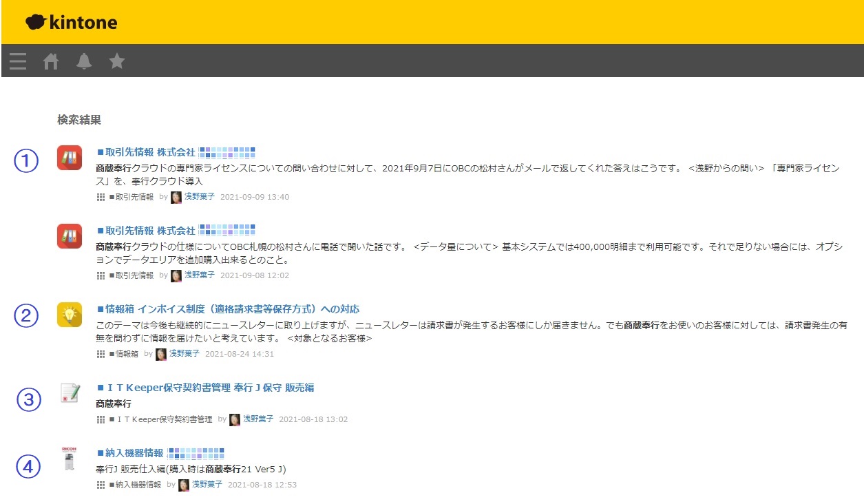The image size is (864, 504).
Task: Click the lightbulb 情報箱 app icon
Action: [x=70, y=315]
